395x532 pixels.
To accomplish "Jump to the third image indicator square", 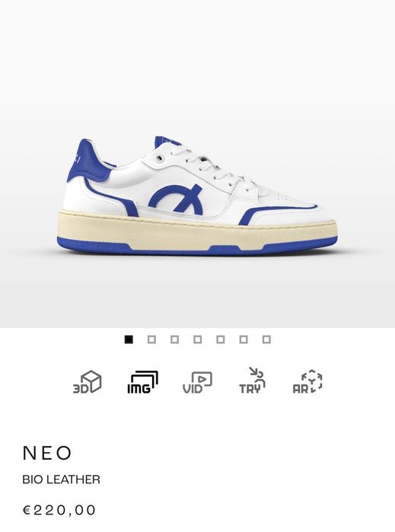I will [175, 339].
